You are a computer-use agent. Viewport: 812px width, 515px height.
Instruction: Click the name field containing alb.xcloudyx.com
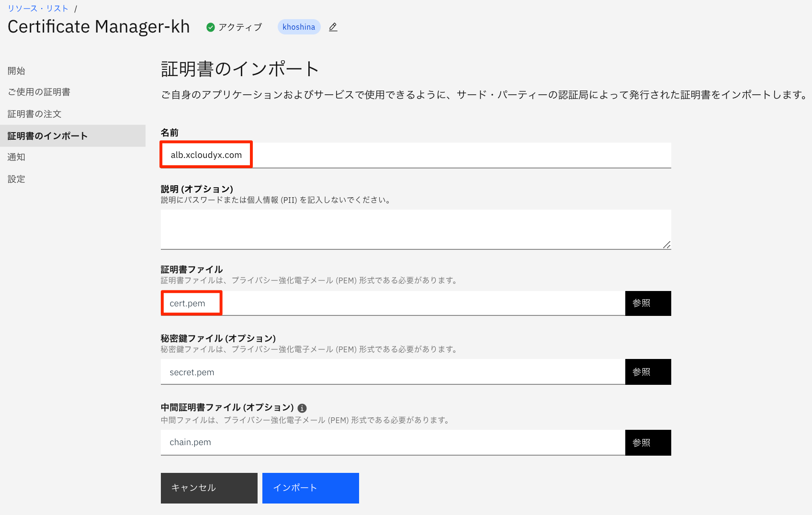[335, 155]
